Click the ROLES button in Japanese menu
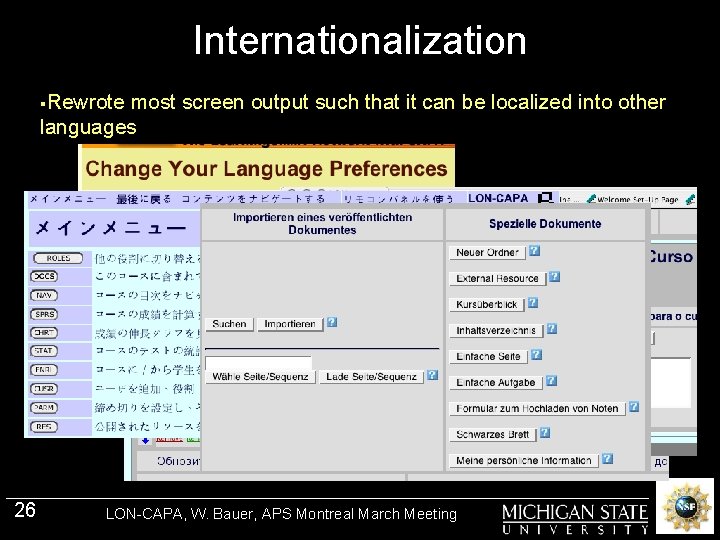Screen dimensions: 720x540 click(58, 259)
